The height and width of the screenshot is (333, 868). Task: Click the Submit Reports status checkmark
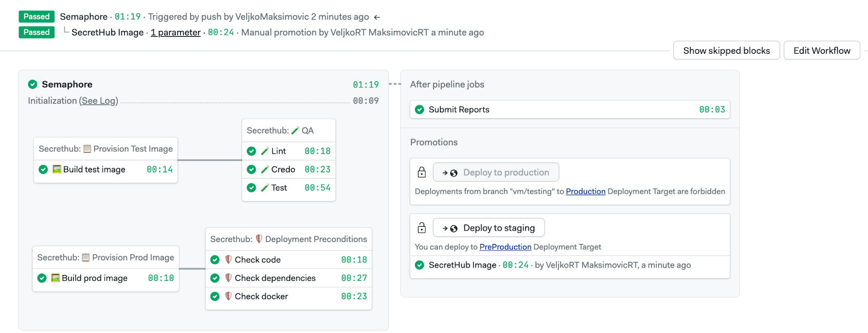(x=419, y=110)
